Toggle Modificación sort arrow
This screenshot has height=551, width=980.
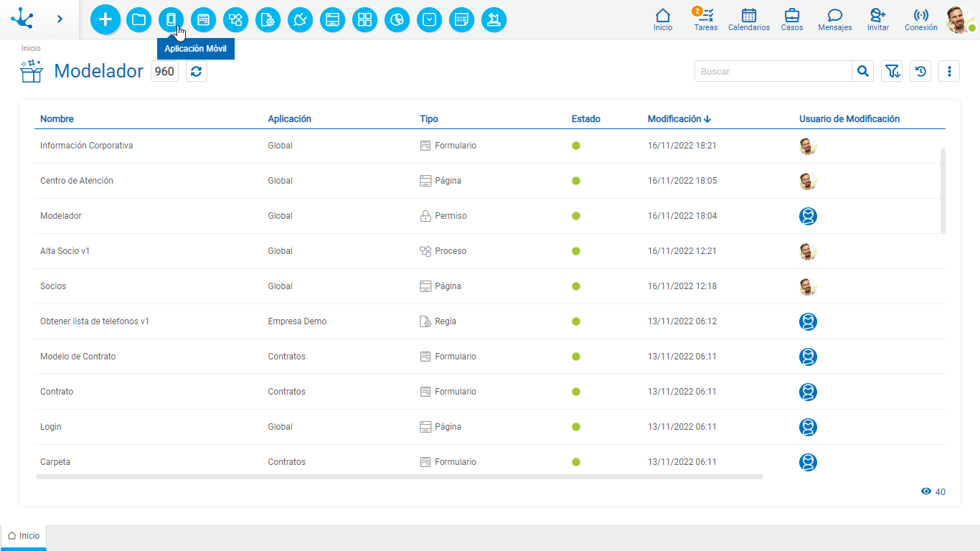707,119
